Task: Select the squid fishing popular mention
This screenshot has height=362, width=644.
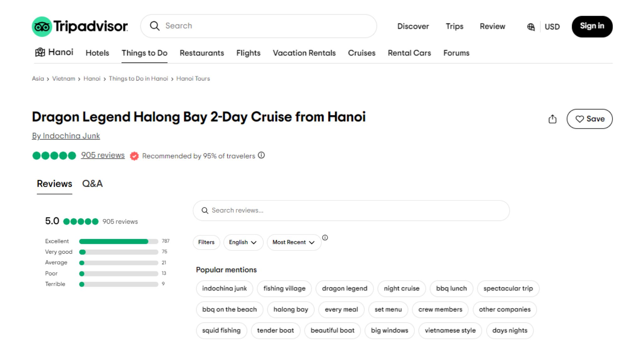Action: pos(221,330)
